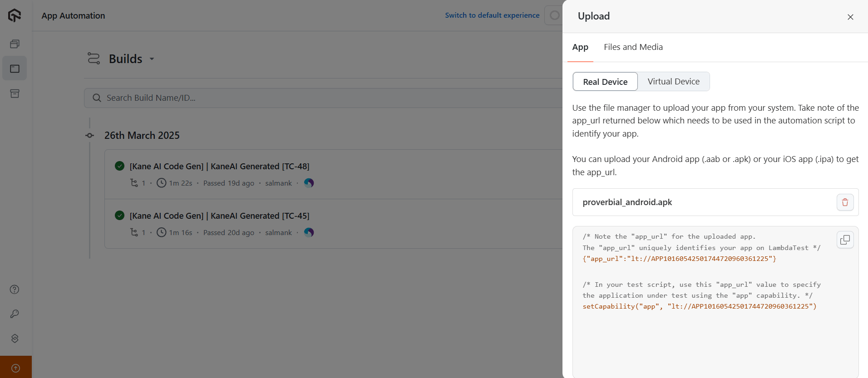Click the 26th March 2025 timeline marker
Screen dimensions: 868x378
coord(90,135)
